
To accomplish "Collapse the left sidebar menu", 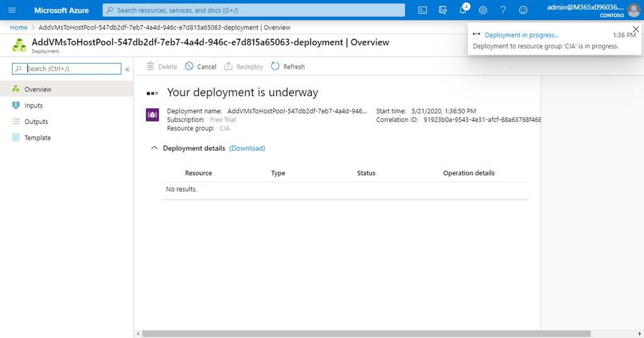I will 127,69.
